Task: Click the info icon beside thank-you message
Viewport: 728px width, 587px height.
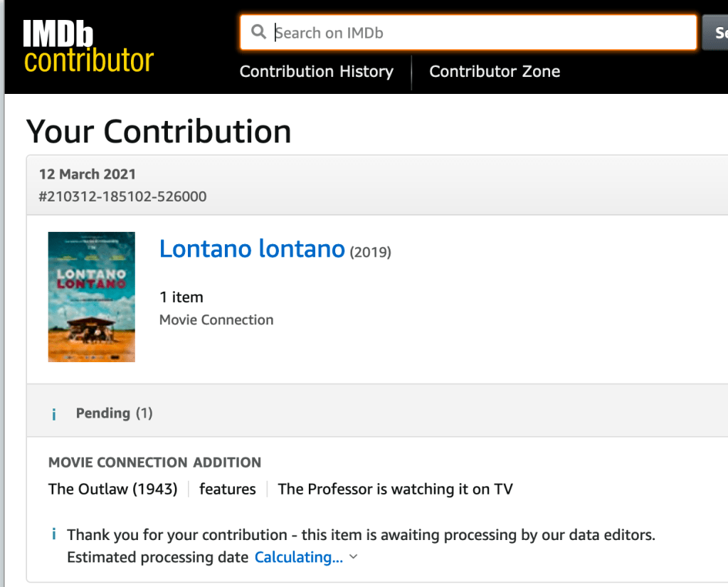Action: point(54,534)
